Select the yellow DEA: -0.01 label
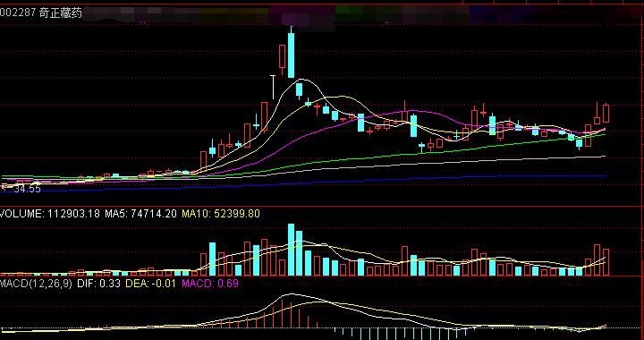This screenshot has width=644, height=340. tap(151, 284)
